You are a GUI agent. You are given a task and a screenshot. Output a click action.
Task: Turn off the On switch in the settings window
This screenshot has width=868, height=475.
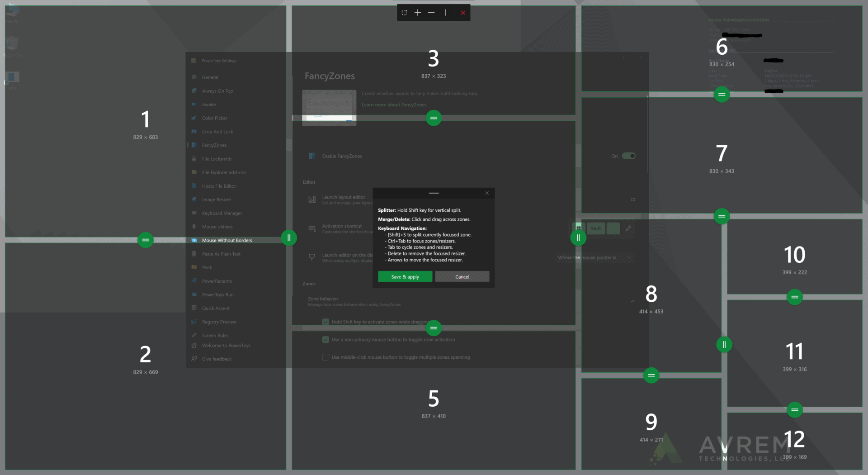point(628,156)
